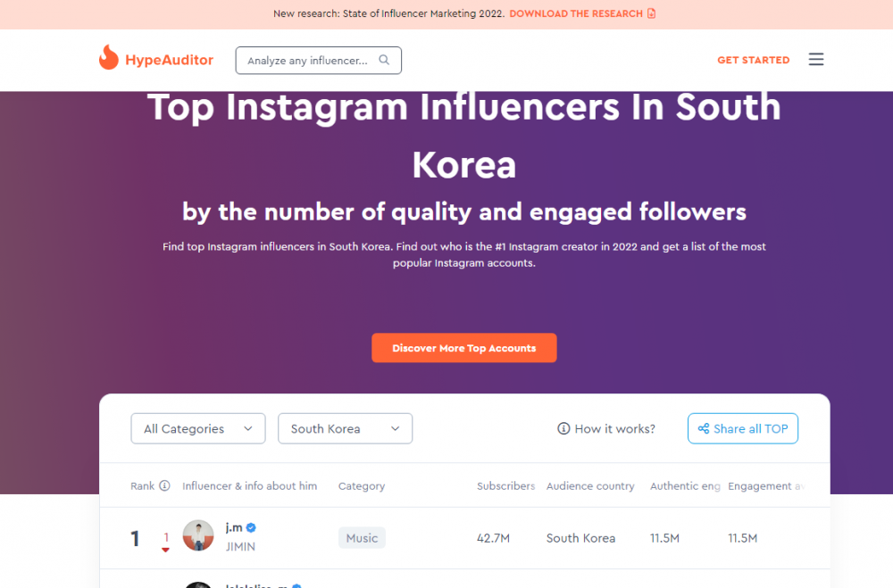Open the hamburger menu icon
Screen dimensions: 893x588
(x=816, y=59)
